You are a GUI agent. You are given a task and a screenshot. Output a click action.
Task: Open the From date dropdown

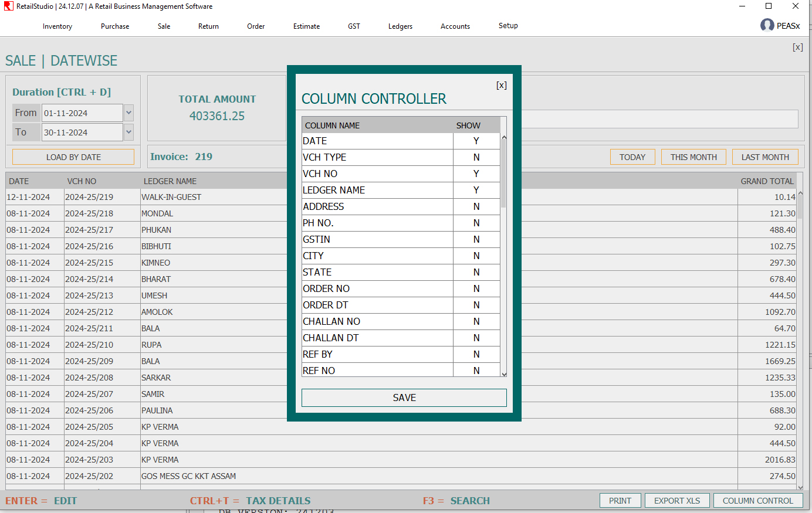point(129,113)
